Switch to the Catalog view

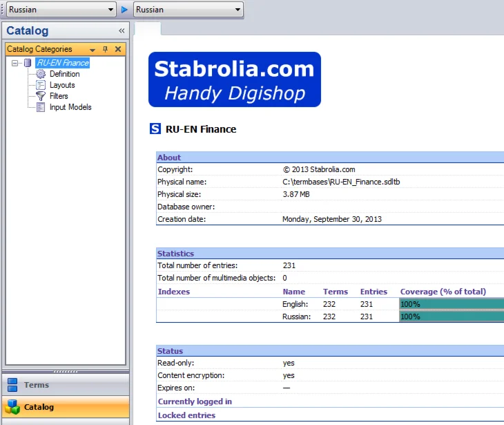(65, 407)
